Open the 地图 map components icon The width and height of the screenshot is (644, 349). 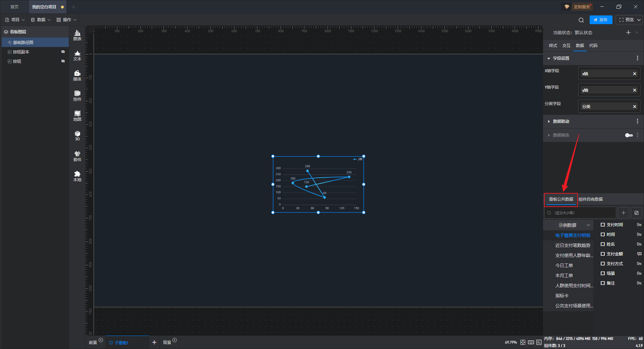77,116
